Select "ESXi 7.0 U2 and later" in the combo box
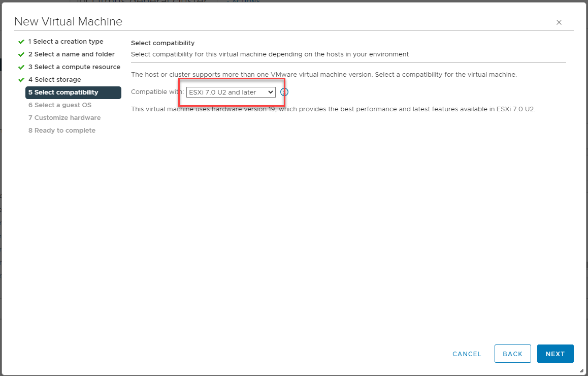The height and width of the screenshot is (376, 588). pos(231,92)
